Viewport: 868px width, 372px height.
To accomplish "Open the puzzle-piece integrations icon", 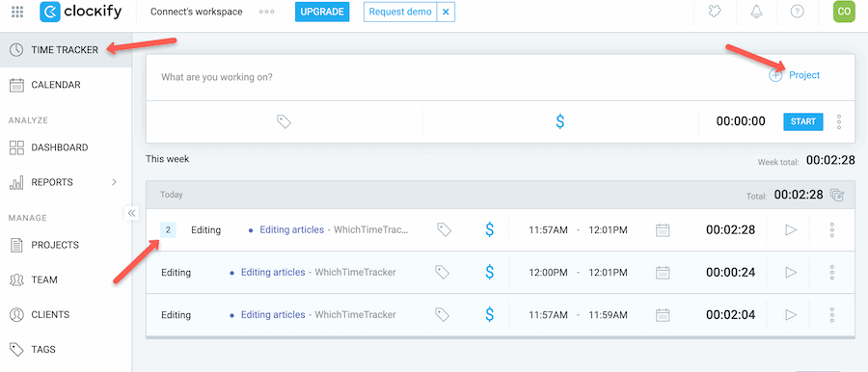I will pos(716,12).
